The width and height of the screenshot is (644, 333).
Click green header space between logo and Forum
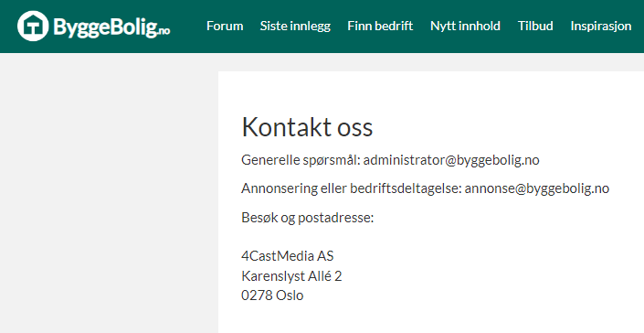click(188, 26)
